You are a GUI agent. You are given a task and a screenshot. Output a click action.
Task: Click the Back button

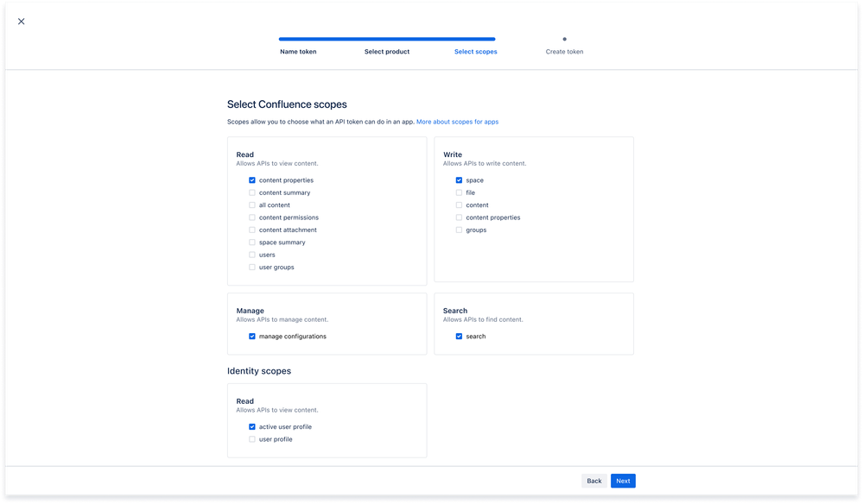coord(594,481)
